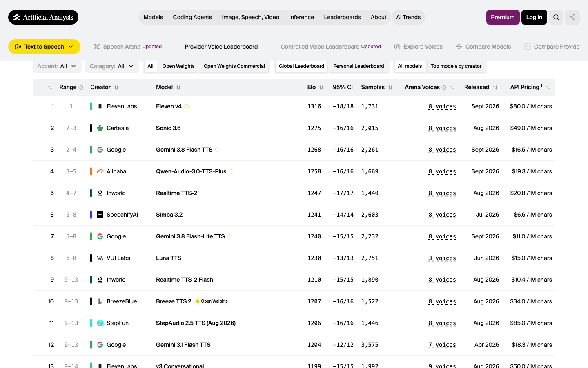Click the Log in button
588x368 pixels.
[534, 17]
